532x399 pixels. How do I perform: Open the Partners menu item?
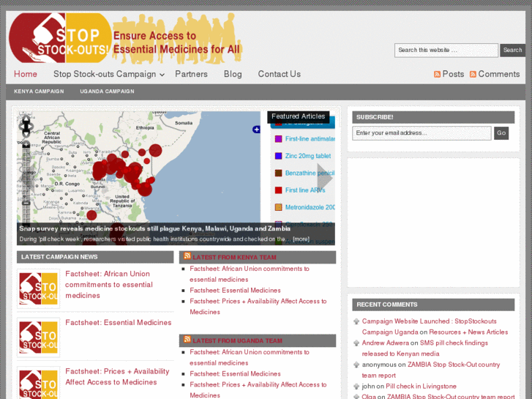pyautogui.click(x=191, y=74)
